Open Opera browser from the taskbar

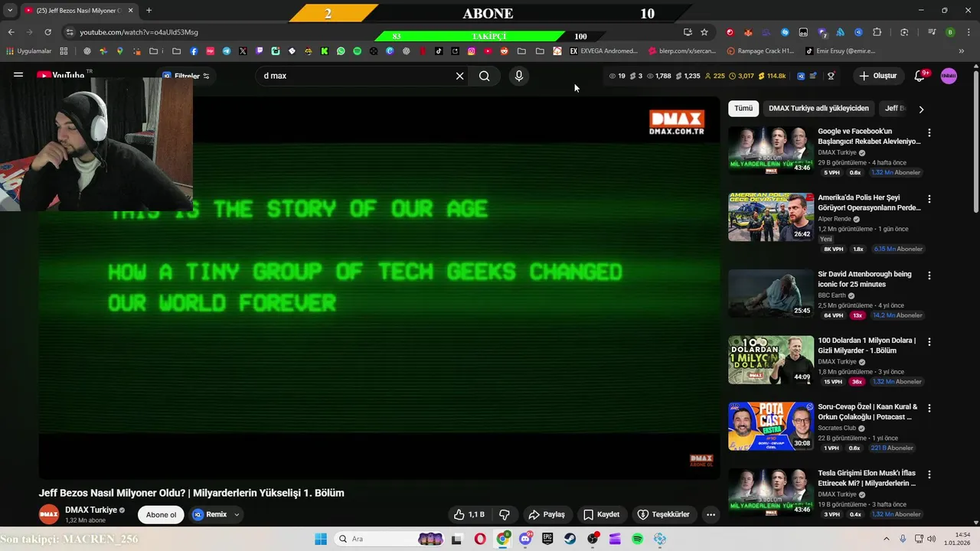[480, 539]
